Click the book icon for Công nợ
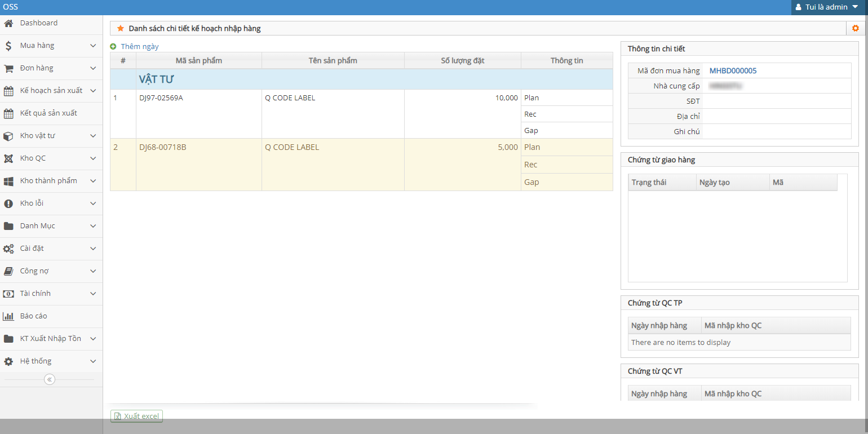The height and width of the screenshot is (434, 868). tap(8, 271)
